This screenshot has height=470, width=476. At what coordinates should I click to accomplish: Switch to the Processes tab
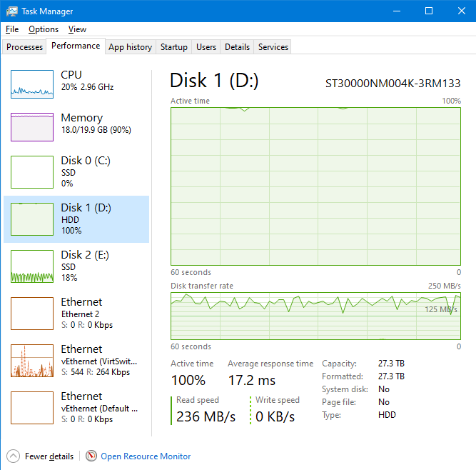click(25, 47)
